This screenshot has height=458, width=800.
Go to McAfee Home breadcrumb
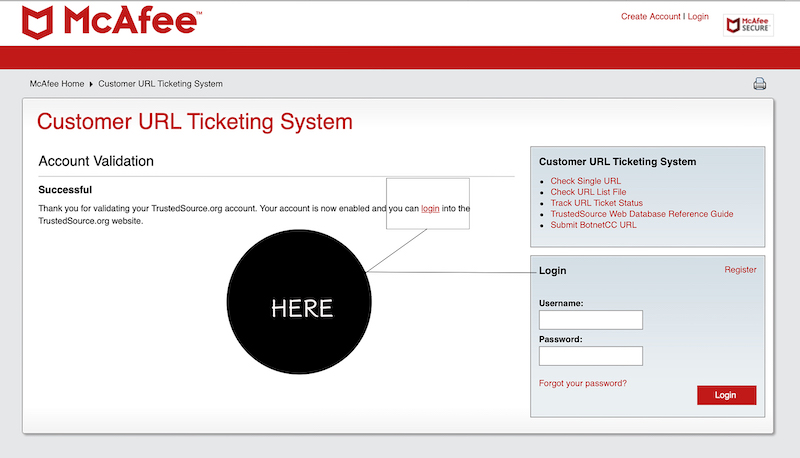57,84
